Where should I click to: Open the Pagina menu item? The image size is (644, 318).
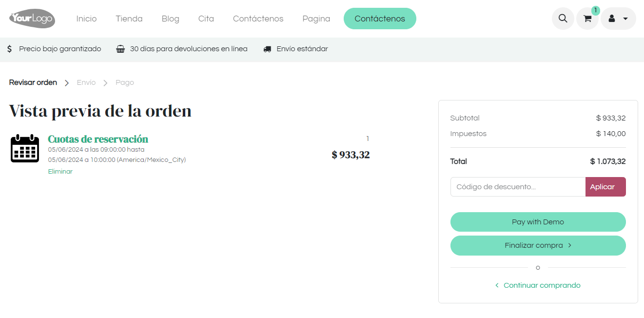click(x=316, y=19)
